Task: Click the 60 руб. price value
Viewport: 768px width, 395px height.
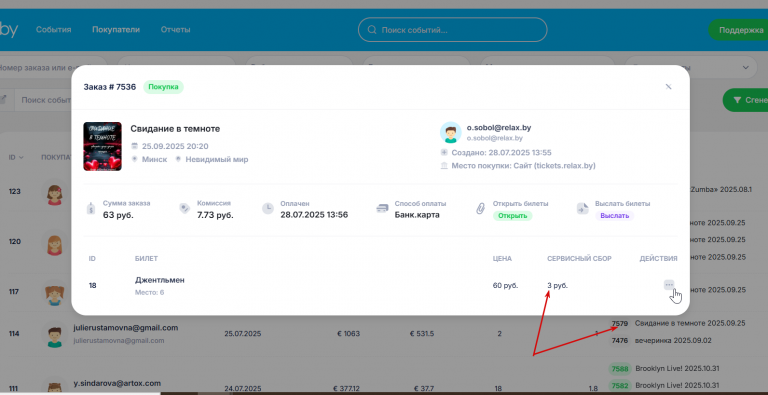Action: (x=505, y=285)
